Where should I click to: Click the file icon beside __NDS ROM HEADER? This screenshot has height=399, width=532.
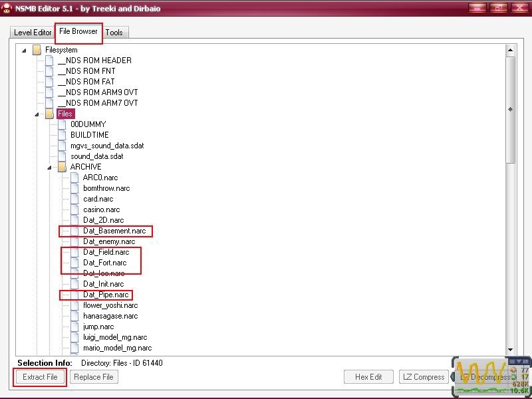[49, 61]
